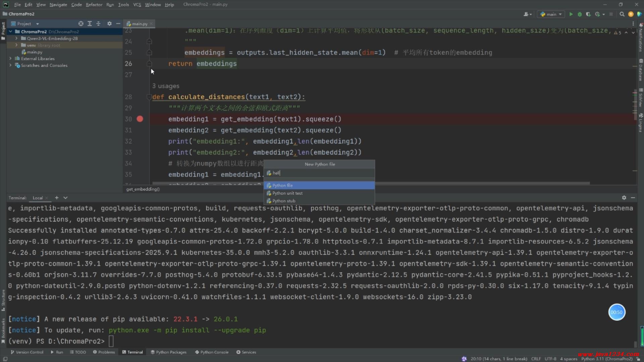Click the green Run button in toolbar
This screenshot has width=644, height=362.
tap(571, 14)
